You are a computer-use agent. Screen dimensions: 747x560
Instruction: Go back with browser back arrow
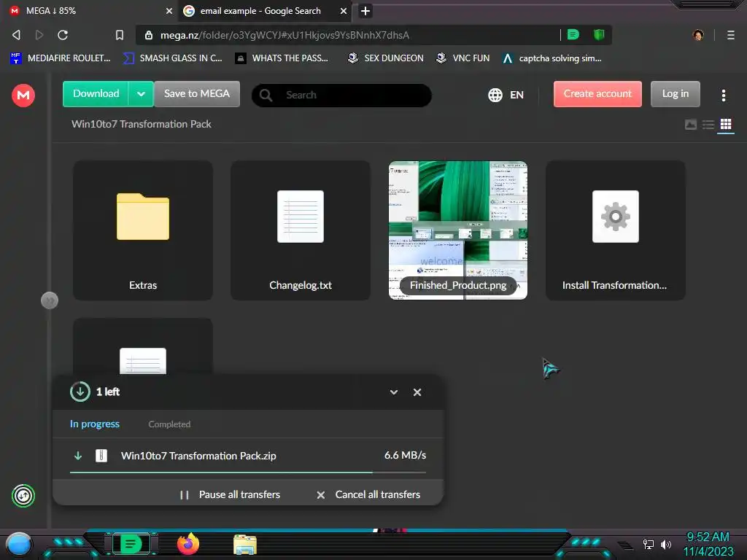click(16, 35)
